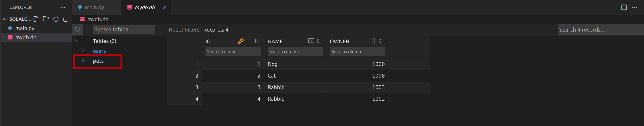The width and height of the screenshot is (644, 126).
Task: Collapse all folders in Explorer
Action: [x=66, y=19]
